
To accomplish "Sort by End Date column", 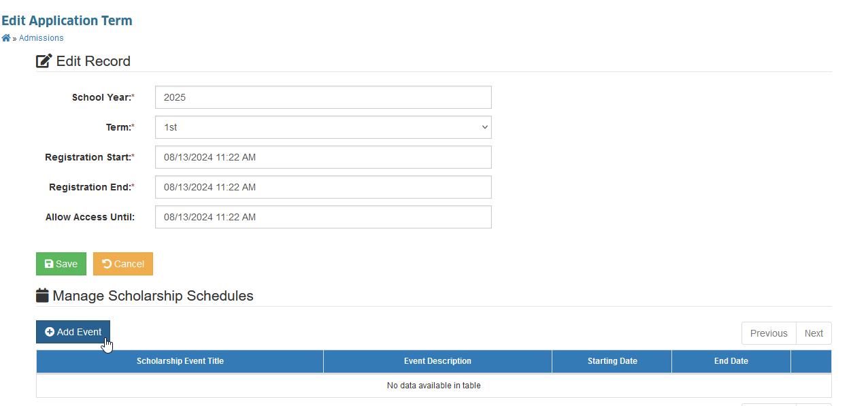I will click(731, 361).
